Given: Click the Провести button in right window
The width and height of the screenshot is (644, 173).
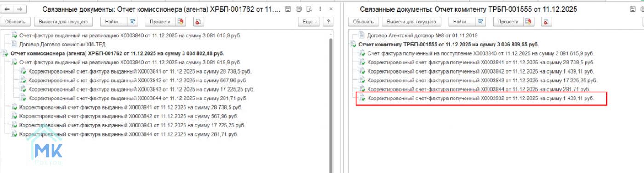Looking at the screenshot, I should [508, 22].
